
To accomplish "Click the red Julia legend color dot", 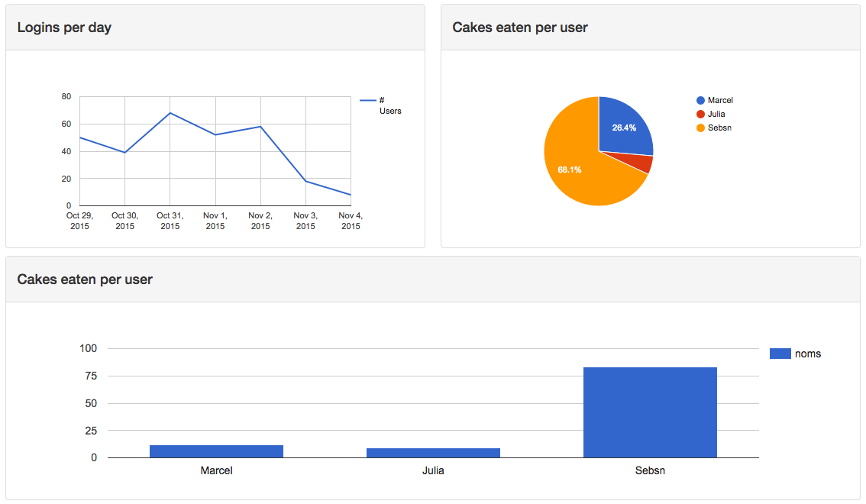I will (x=700, y=115).
